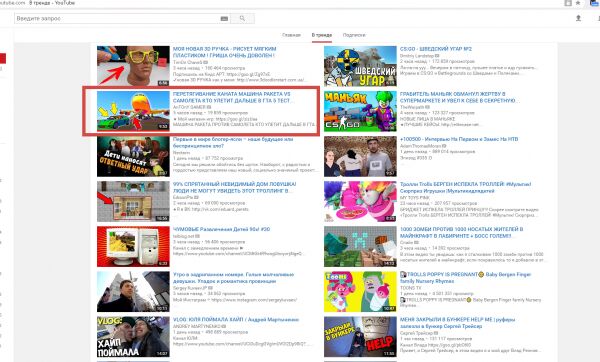This screenshot has height=362, width=600.
Task: Focus the 'Введите запрос' search field
Action: pyautogui.click(x=122, y=18)
